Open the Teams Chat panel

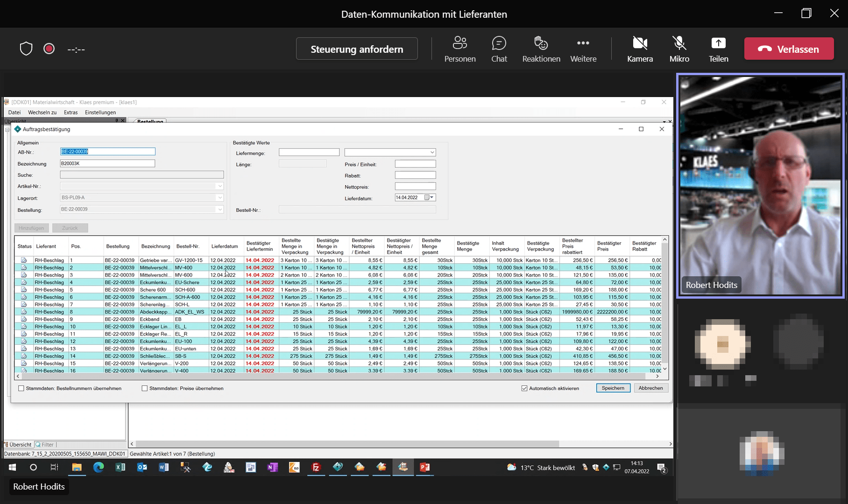pos(499,49)
